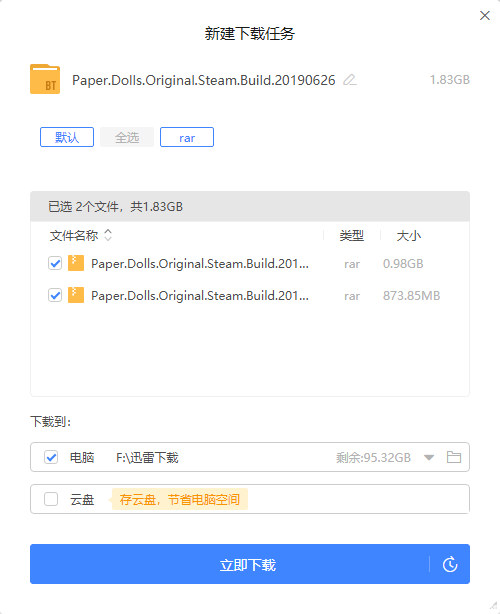This screenshot has width=500, height=614.
Task: Expand the download path dropdown arrow
Action: [x=429, y=457]
